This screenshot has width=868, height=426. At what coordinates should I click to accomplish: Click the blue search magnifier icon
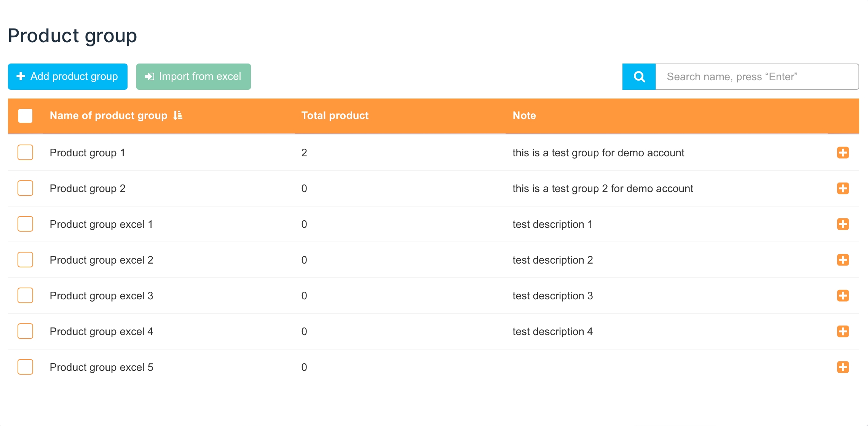[x=639, y=77]
